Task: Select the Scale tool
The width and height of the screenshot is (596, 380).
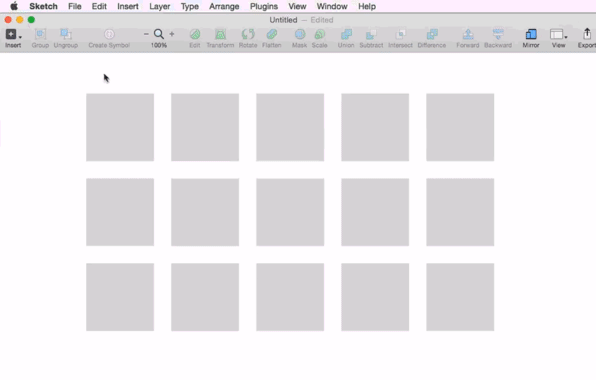Action: [x=320, y=34]
